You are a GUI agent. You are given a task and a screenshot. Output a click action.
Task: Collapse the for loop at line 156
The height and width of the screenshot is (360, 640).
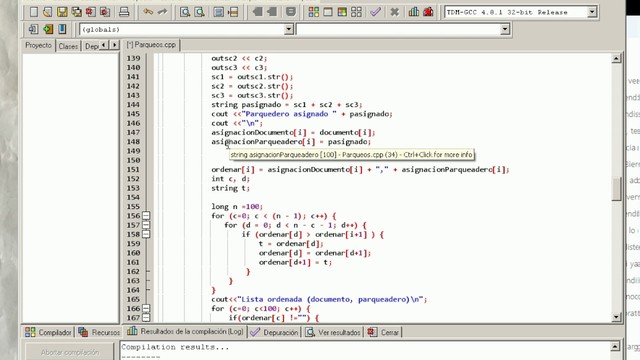click(x=146, y=216)
